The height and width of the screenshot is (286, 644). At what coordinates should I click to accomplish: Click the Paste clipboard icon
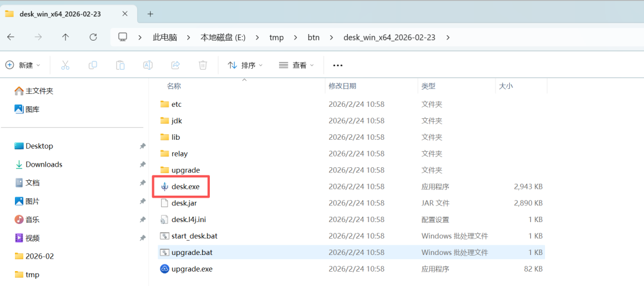(120, 65)
